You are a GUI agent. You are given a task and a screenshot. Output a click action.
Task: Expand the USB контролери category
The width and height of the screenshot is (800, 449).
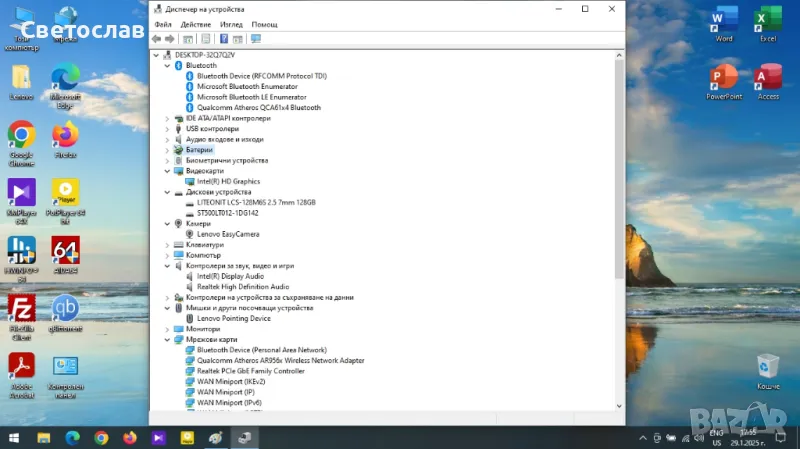tap(167, 128)
